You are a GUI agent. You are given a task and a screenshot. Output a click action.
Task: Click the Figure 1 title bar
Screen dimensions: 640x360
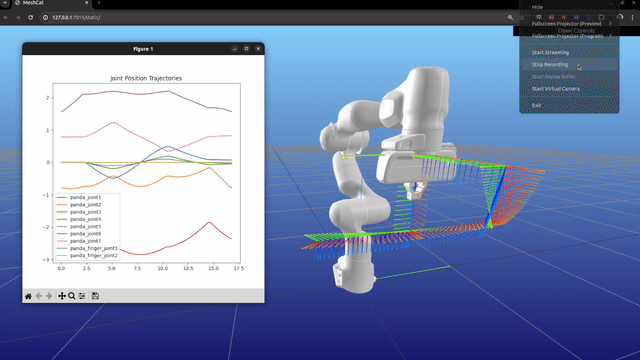(x=143, y=49)
